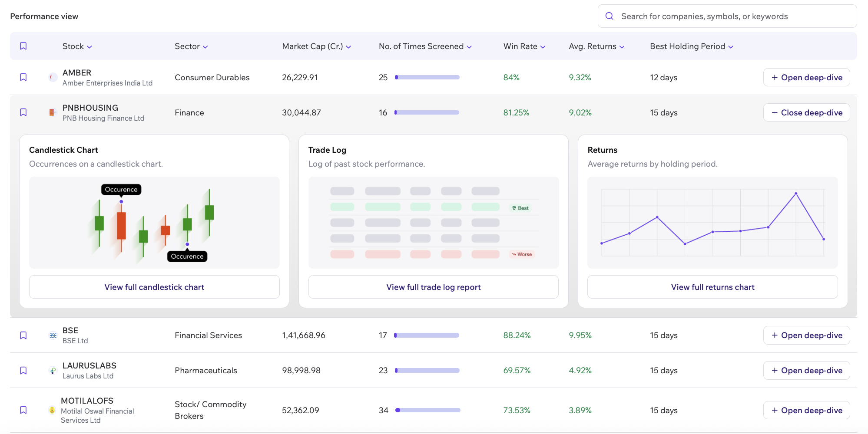
Task: Close deep-dive for PNBHOUSING
Action: pos(806,112)
